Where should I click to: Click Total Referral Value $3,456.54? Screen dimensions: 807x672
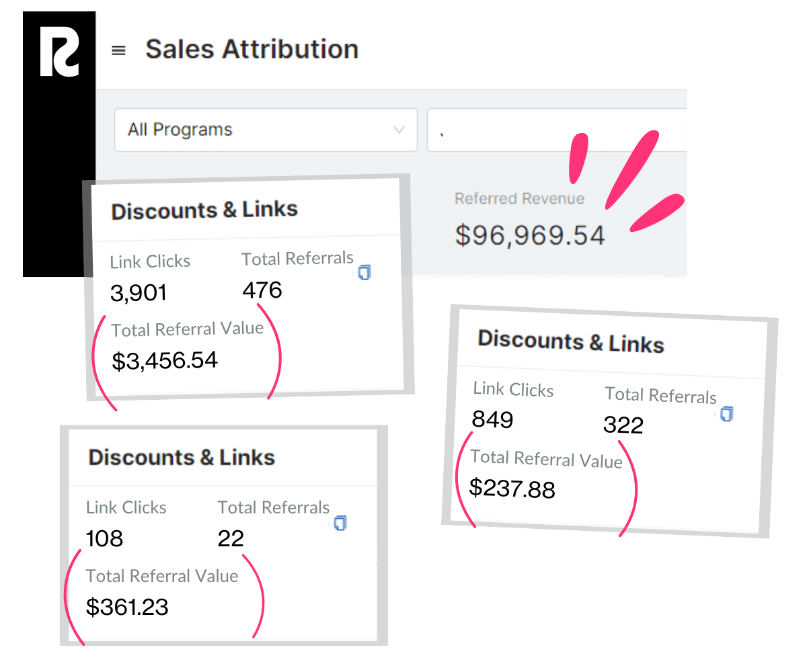click(x=165, y=360)
